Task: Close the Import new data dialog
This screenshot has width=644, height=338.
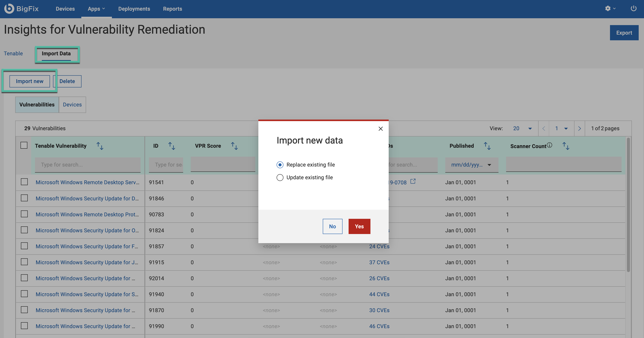Action: 381,129
